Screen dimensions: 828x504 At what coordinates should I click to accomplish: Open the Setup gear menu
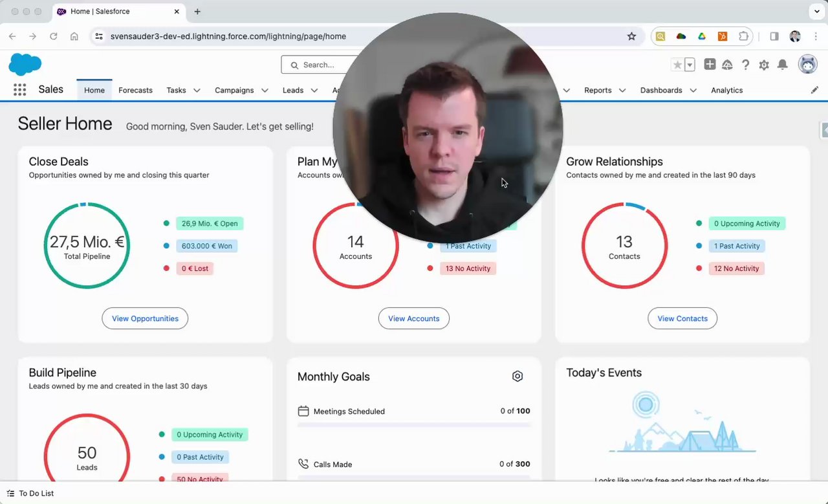pyautogui.click(x=764, y=65)
